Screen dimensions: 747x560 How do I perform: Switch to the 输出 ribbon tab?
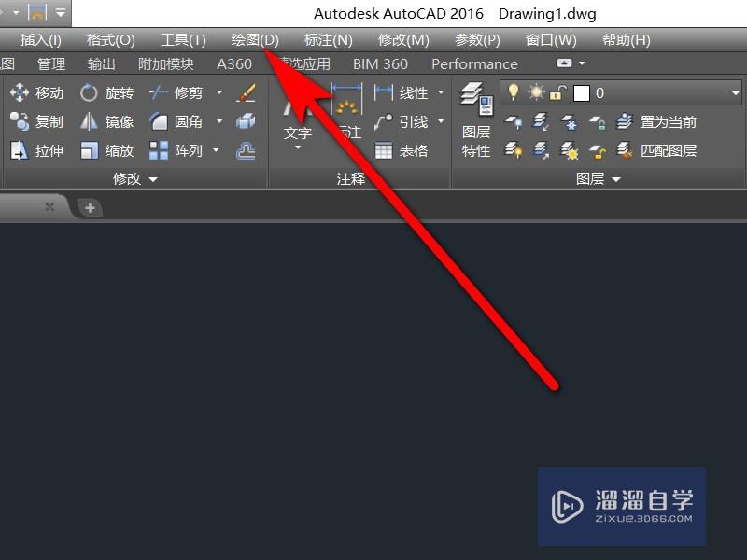click(x=102, y=63)
